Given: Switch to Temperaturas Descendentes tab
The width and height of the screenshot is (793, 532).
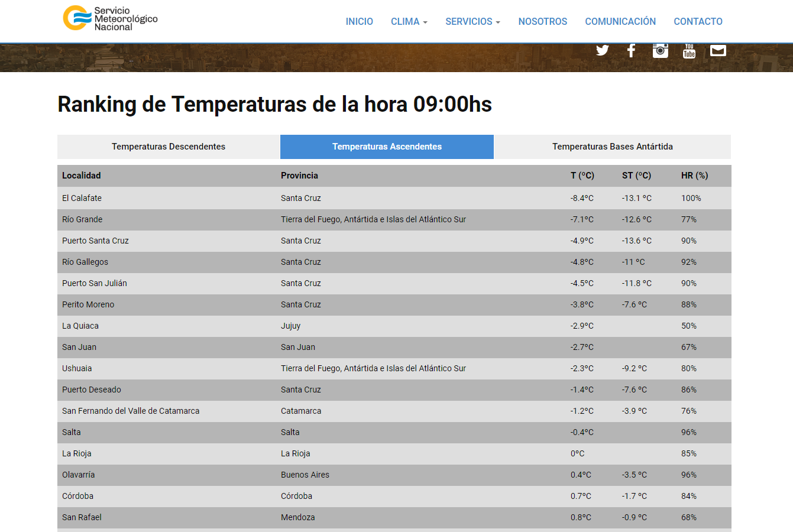Looking at the screenshot, I should point(169,147).
